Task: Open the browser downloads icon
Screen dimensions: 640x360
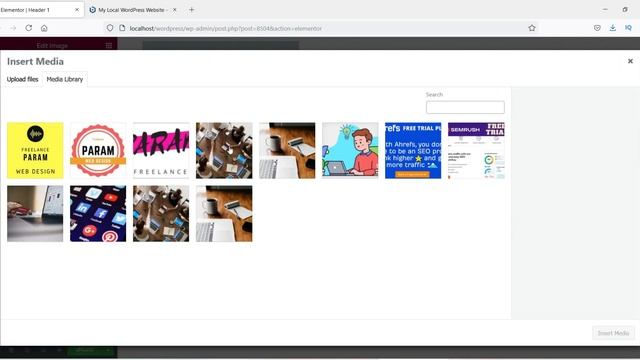Action: (613, 28)
